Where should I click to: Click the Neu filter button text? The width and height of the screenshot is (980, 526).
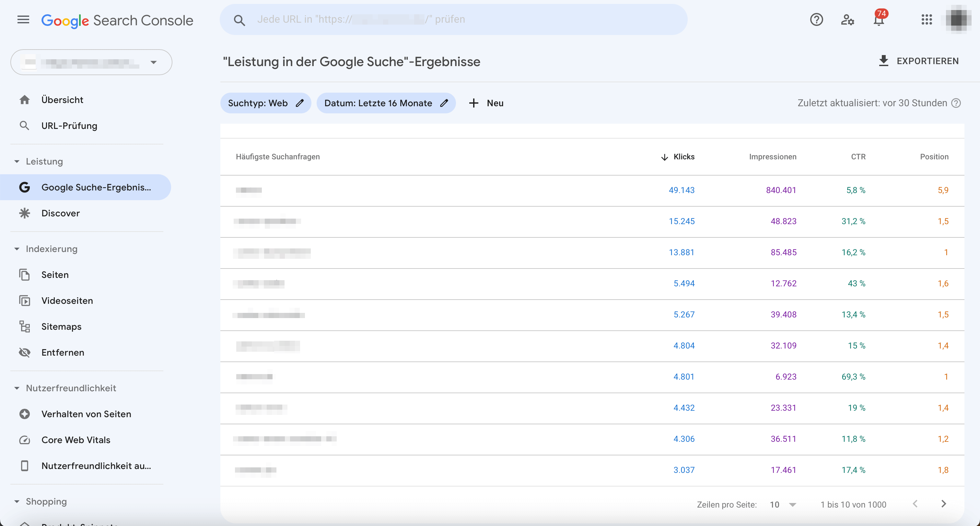coord(495,103)
